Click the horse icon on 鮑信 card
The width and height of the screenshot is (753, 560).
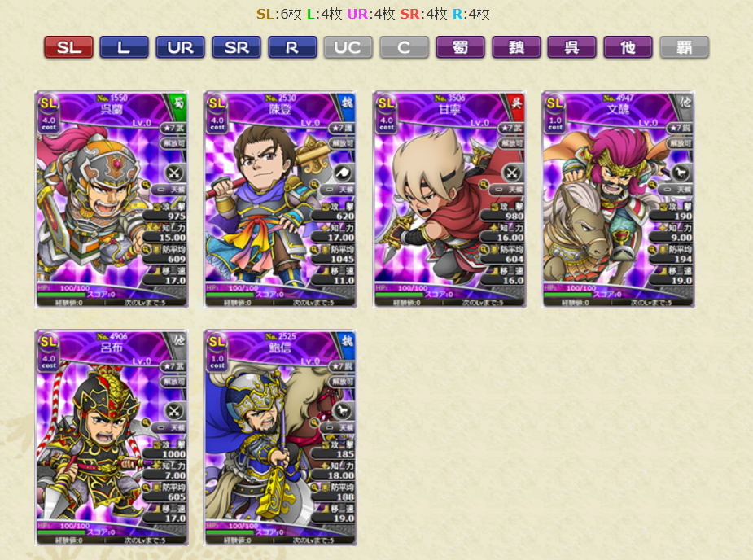(343, 411)
